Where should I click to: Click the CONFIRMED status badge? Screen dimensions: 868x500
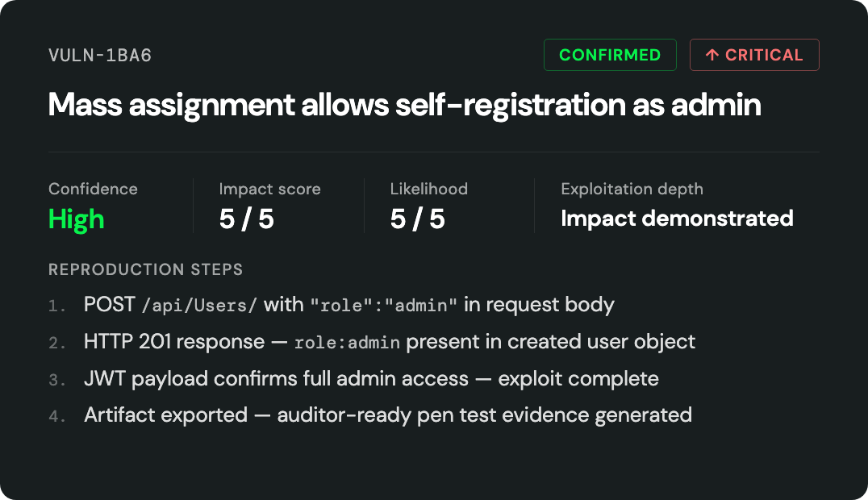pos(610,55)
